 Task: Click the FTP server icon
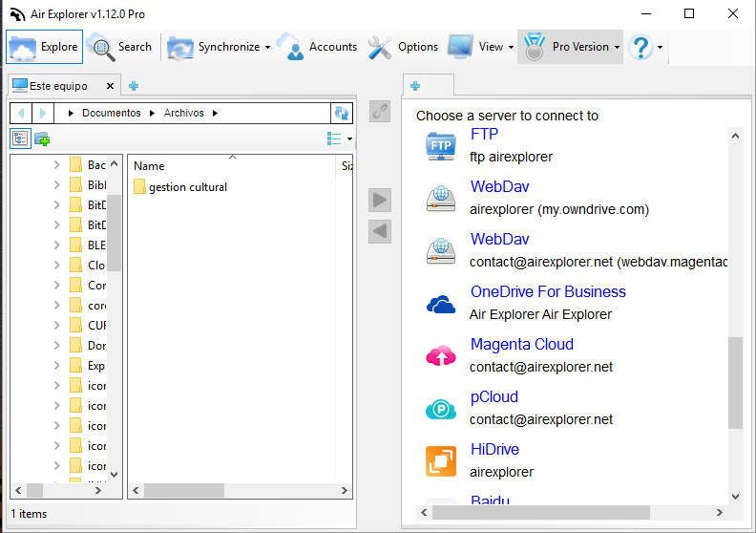(x=441, y=146)
